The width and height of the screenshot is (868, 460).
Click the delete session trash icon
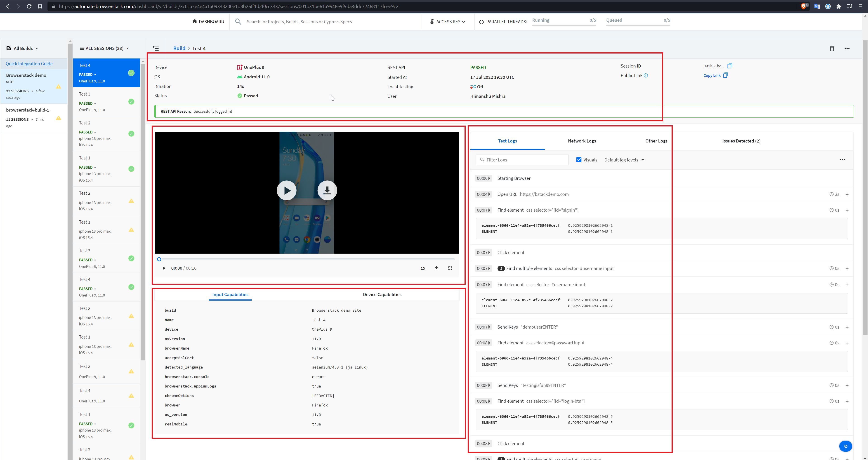tap(832, 49)
